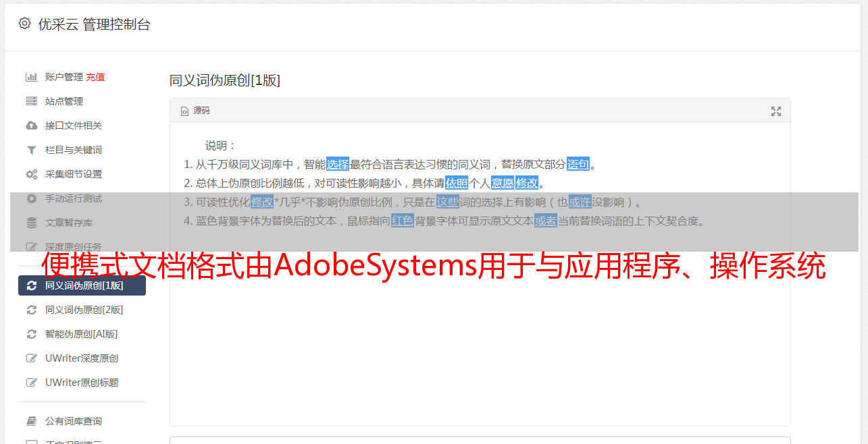Viewport: 868px width, 444px height.
Task: Click the 说明： label
Action: [x=221, y=146]
